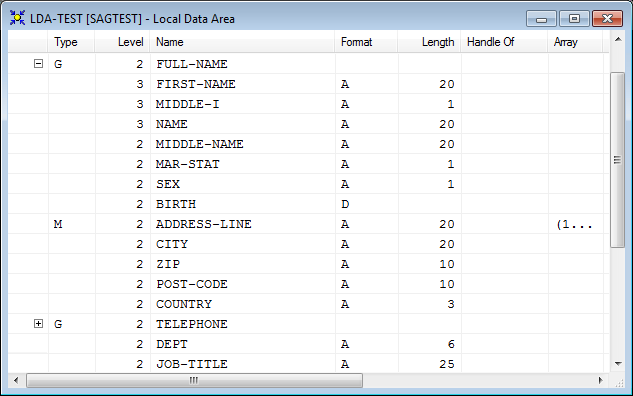Viewport: 633px width, 396px height.
Task: Click the horizontal scrollbar thumb
Action: click(x=194, y=380)
